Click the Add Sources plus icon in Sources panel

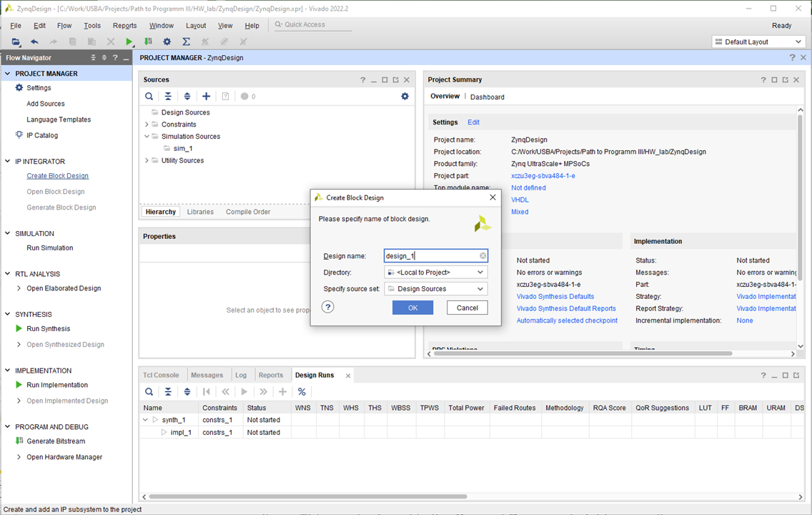click(x=206, y=97)
